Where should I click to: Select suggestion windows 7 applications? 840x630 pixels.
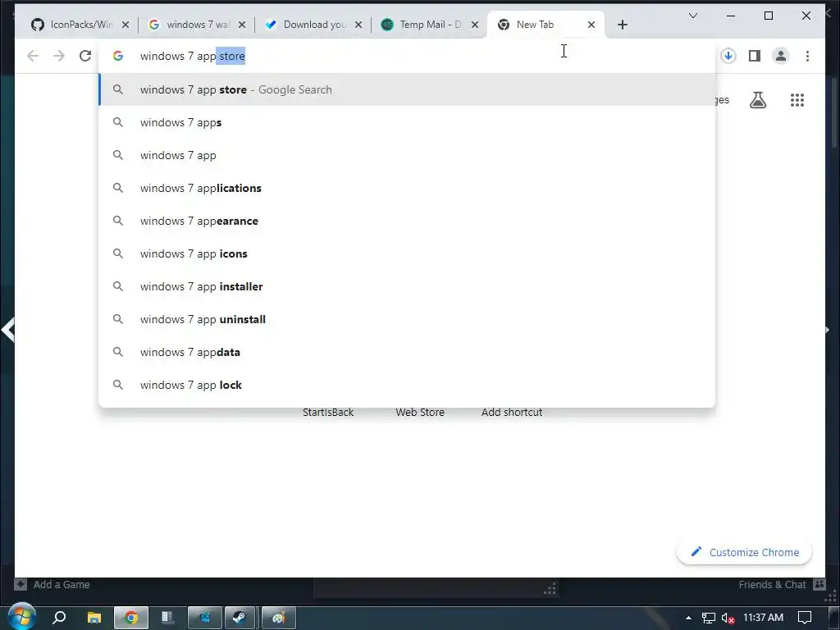tap(407, 188)
